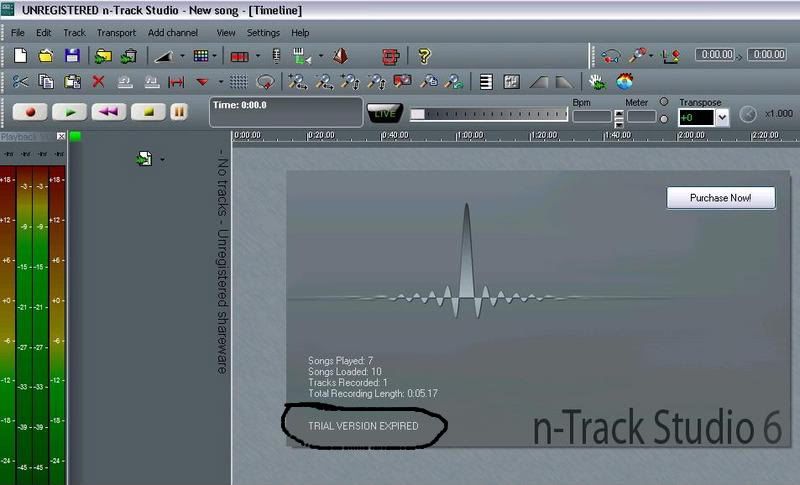Click the red horizontal span arrows icon
800x485 pixels.
click(176, 82)
